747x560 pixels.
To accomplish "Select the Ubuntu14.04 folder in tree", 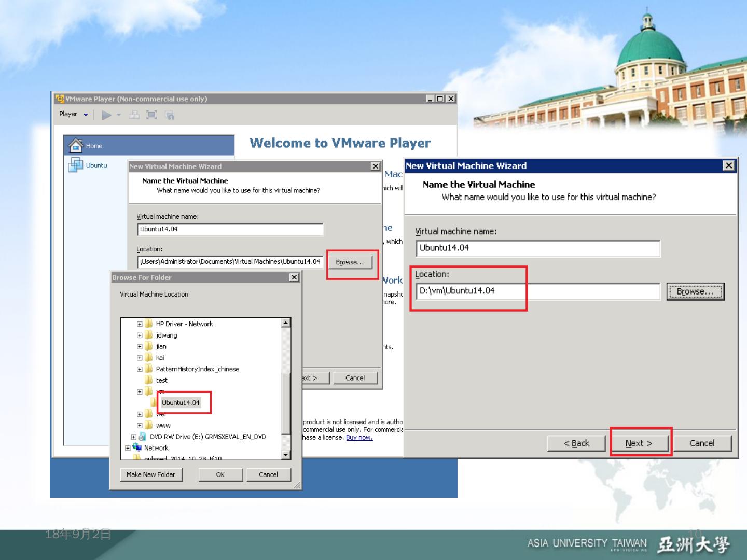I will coord(180,402).
